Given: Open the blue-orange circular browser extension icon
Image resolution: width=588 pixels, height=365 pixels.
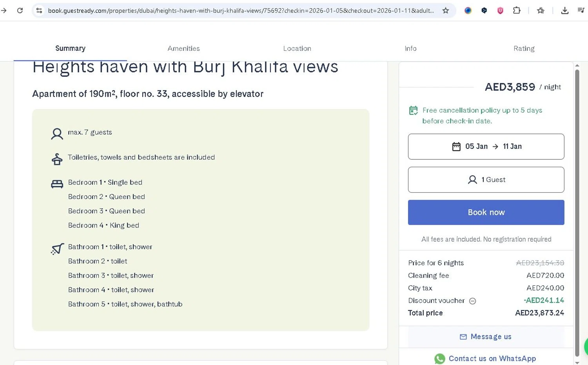Looking at the screenshot, I should click(x=468, y=11).
